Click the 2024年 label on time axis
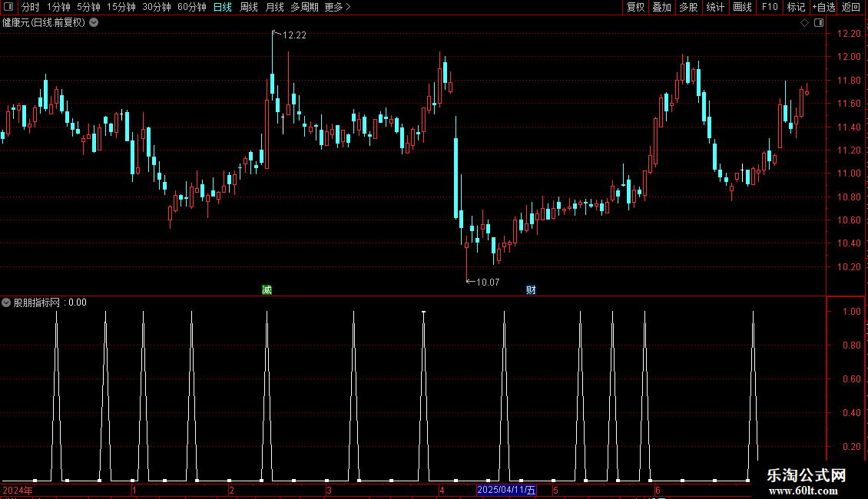 pos(18,491)
